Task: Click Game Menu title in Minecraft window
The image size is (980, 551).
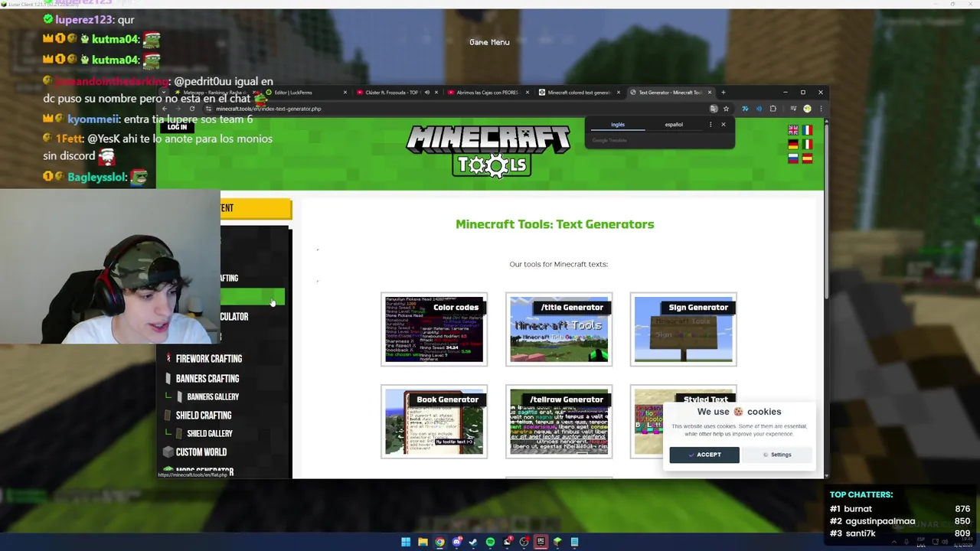Action: coord(489,42)
